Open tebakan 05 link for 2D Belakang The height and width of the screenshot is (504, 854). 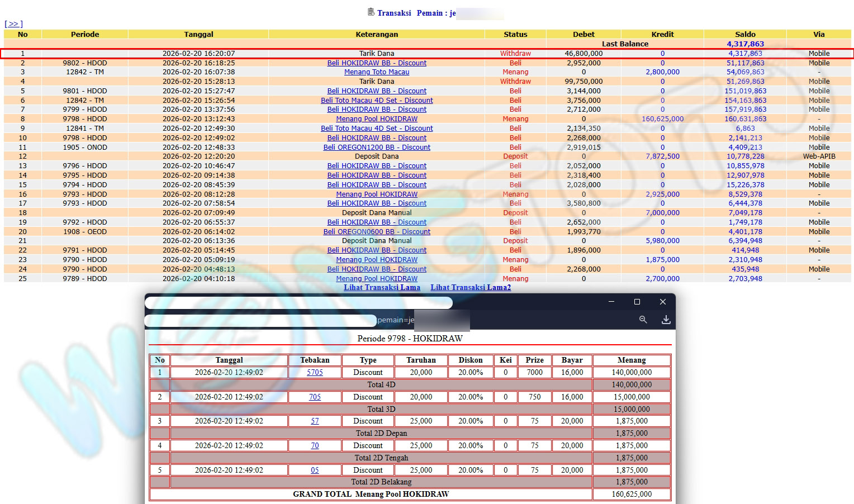tap(315, 470)
